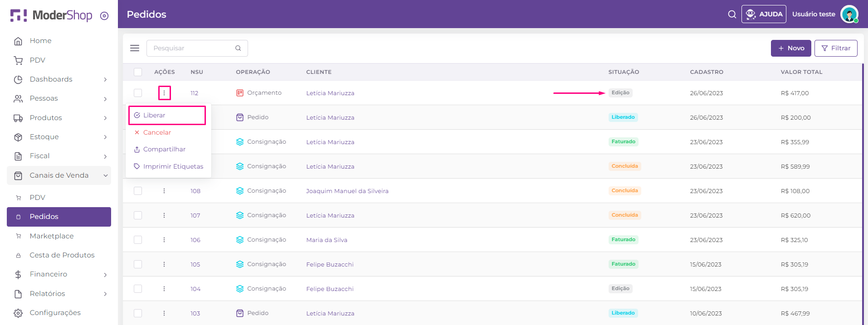Click the search magnifier icon in header
This screenshot has width=868, height=325.
732,14
